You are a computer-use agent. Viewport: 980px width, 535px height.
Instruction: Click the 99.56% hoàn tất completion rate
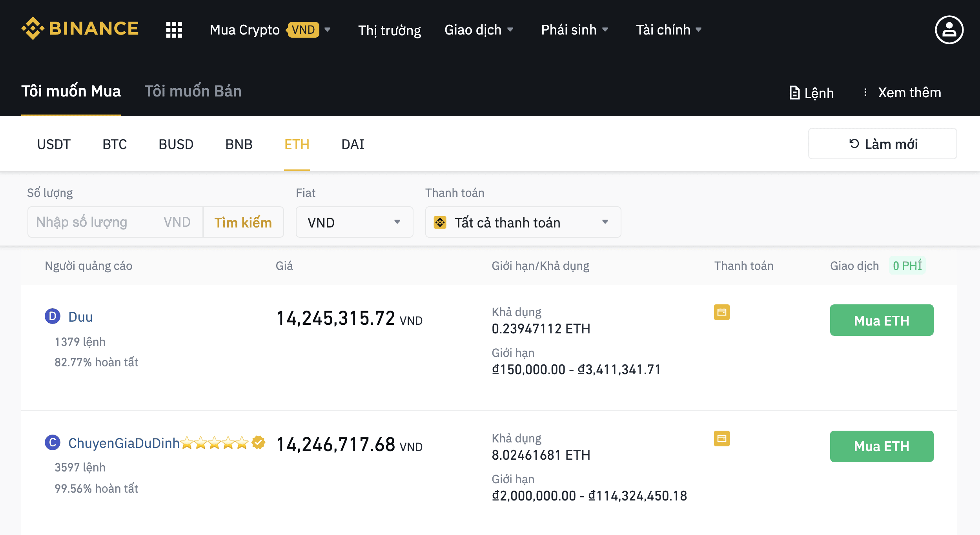click(97, 489)
